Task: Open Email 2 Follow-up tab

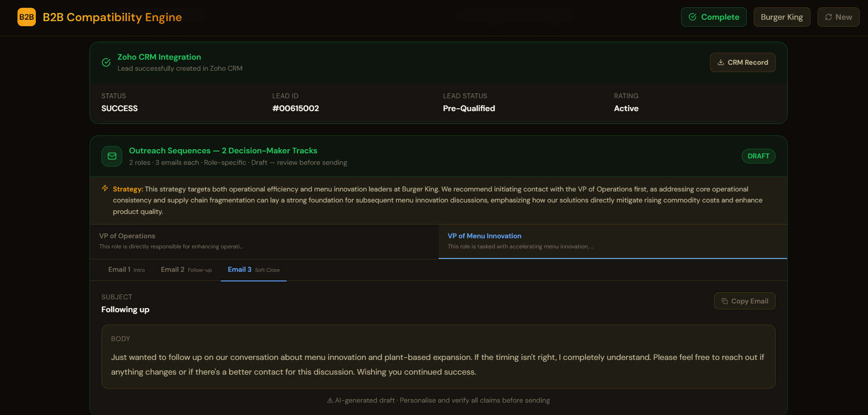Action: click(x=186, y=270)
